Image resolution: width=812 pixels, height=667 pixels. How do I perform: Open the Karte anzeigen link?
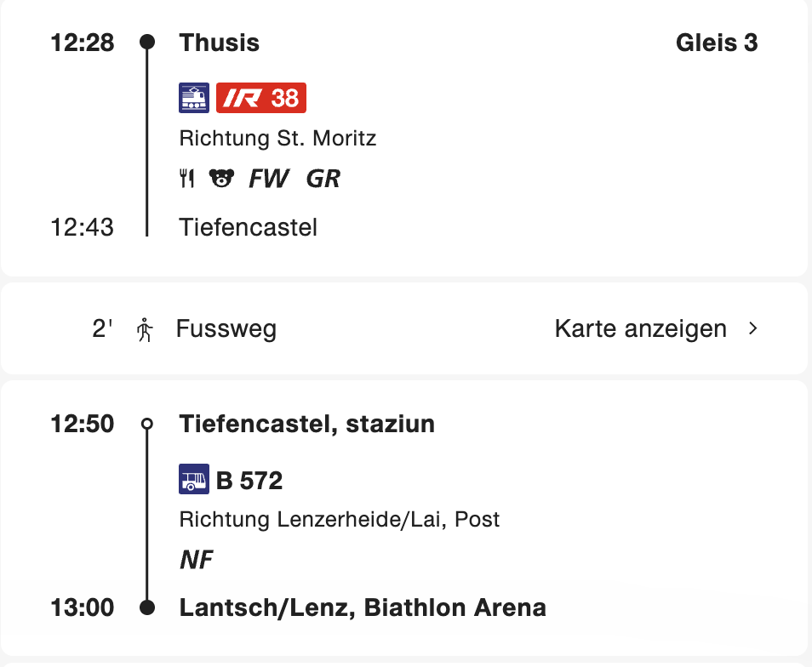640,329
